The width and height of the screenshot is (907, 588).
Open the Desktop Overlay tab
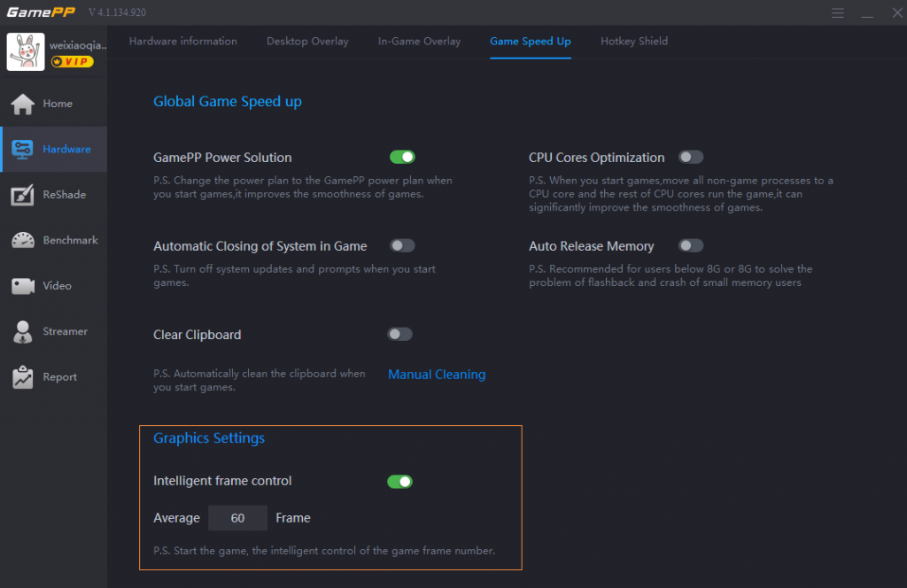click(x=307, y=41)
